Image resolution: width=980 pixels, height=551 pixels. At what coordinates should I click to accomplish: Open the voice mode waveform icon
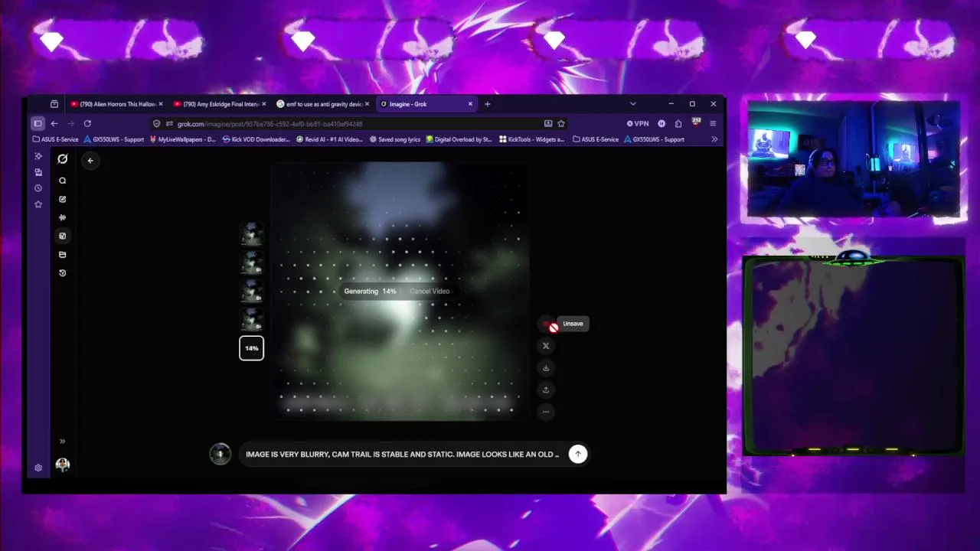[63, 217]
